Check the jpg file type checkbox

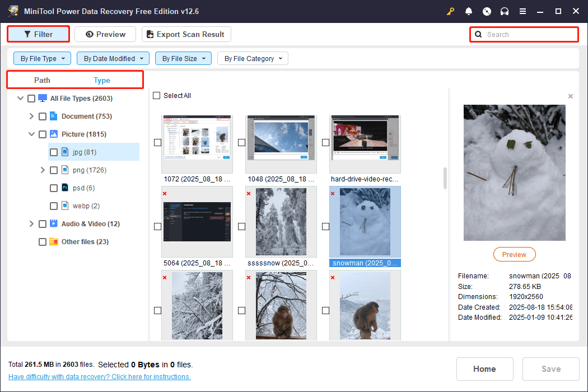[x=53, y=152]
